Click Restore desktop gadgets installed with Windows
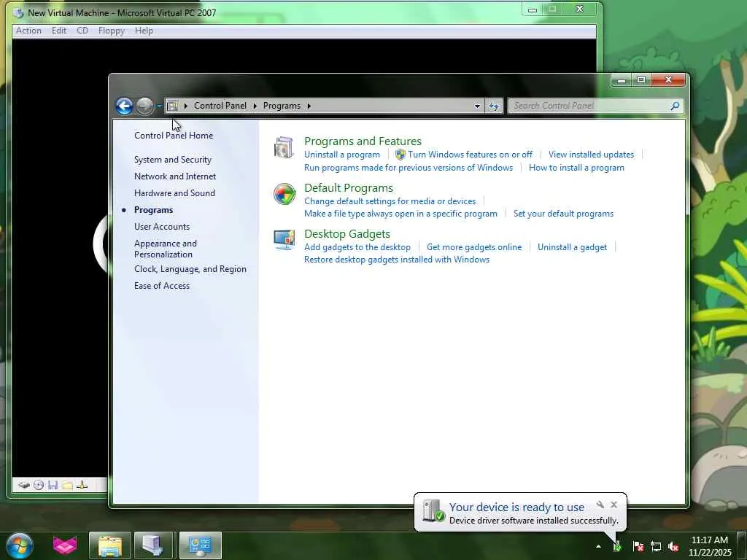Viewport: 747px width, 560px height. [x=396, y=260]
